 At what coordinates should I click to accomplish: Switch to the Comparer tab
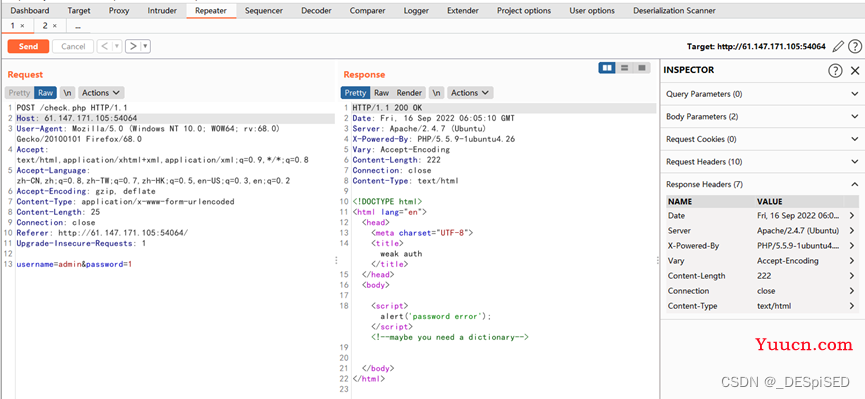coord(367,10)
